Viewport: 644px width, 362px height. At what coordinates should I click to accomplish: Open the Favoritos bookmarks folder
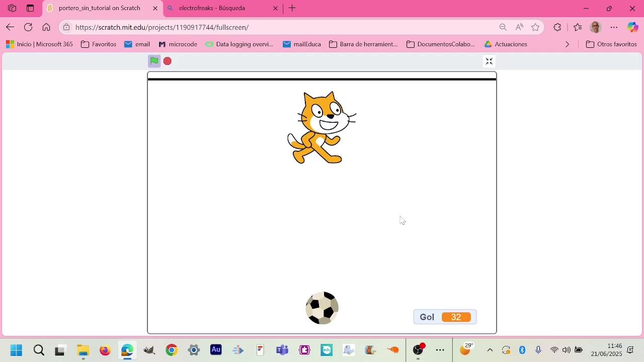(99, 44)
